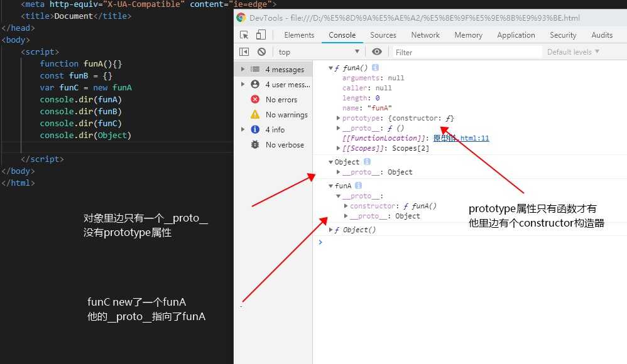Collapse the ƒ funA() object
The height and width of the screenshot is (364, 627).
pos(330,68)
